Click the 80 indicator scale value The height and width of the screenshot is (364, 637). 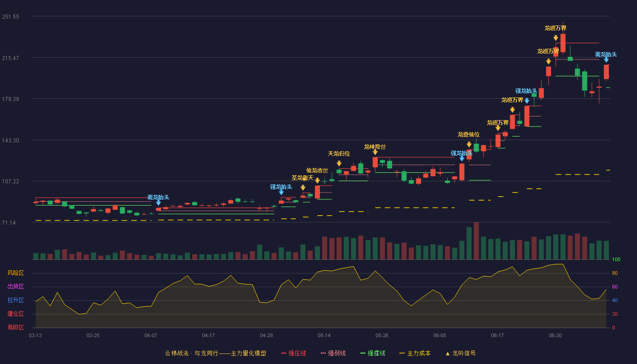pos(615,273)
